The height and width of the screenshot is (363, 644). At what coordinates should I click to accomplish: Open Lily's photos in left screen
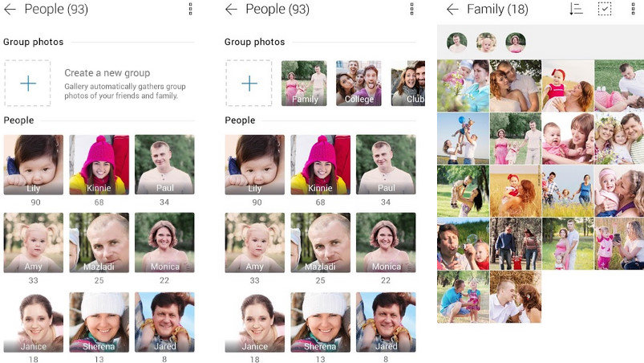tap(34, 165)
